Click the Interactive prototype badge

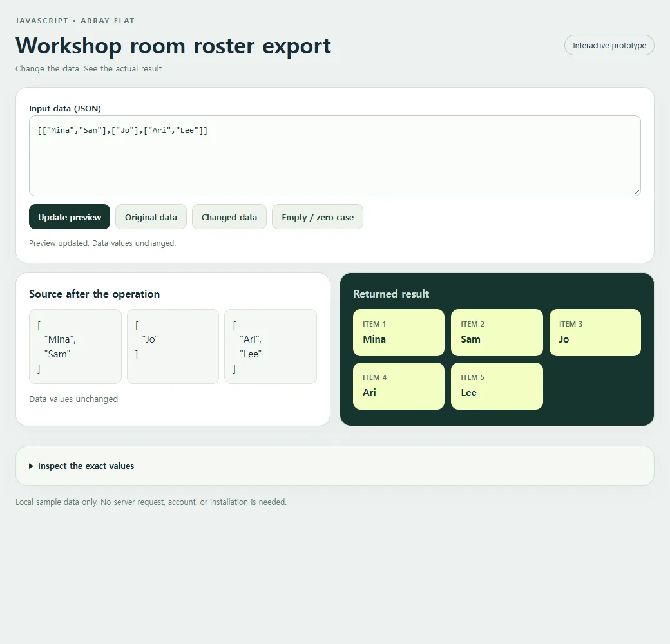[x=609, y=45]
